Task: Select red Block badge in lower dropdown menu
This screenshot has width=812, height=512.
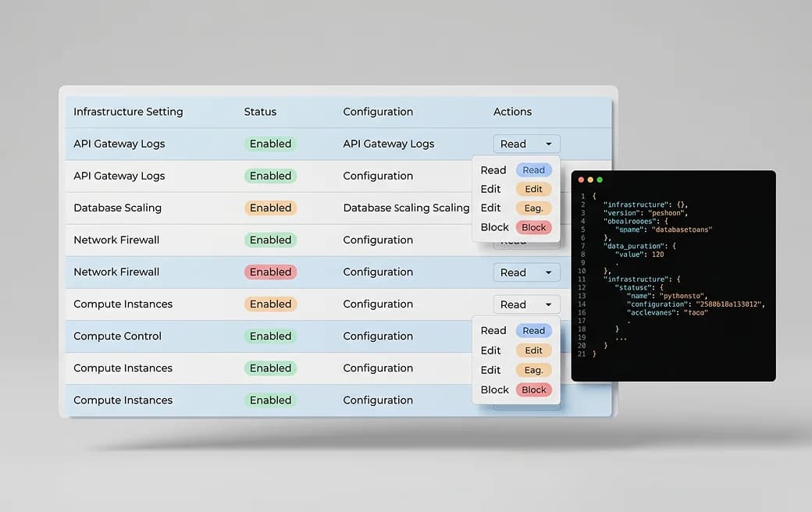Action: click(533, 389)
